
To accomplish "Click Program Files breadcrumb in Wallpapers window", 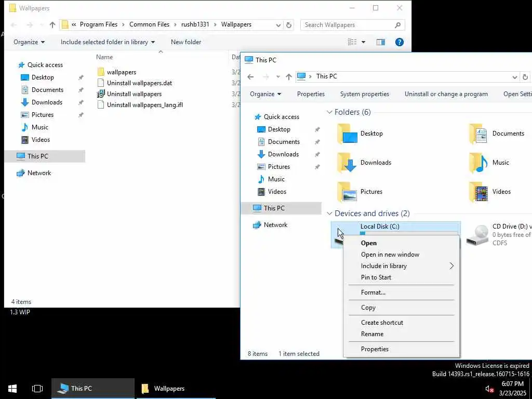I will click(x=98, y=24).
